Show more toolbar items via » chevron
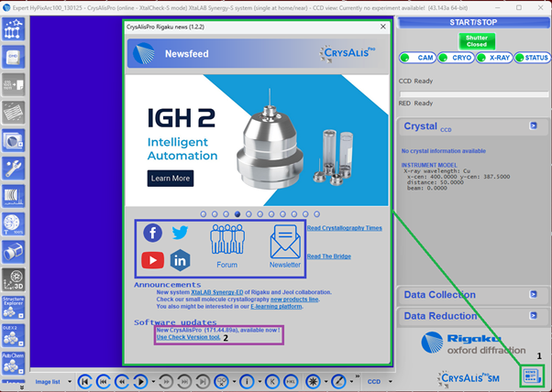The image size is (552, 392). tap(358, 376)
